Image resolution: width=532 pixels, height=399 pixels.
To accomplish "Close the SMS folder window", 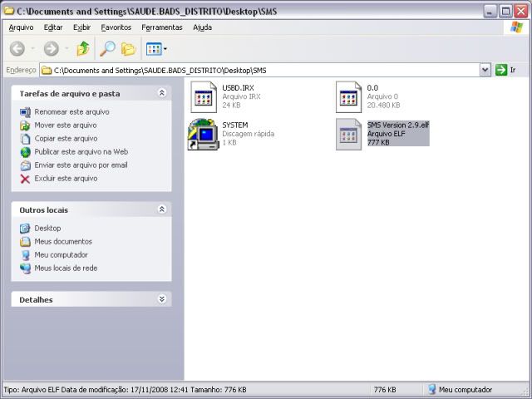I will [x=521, y=11].
